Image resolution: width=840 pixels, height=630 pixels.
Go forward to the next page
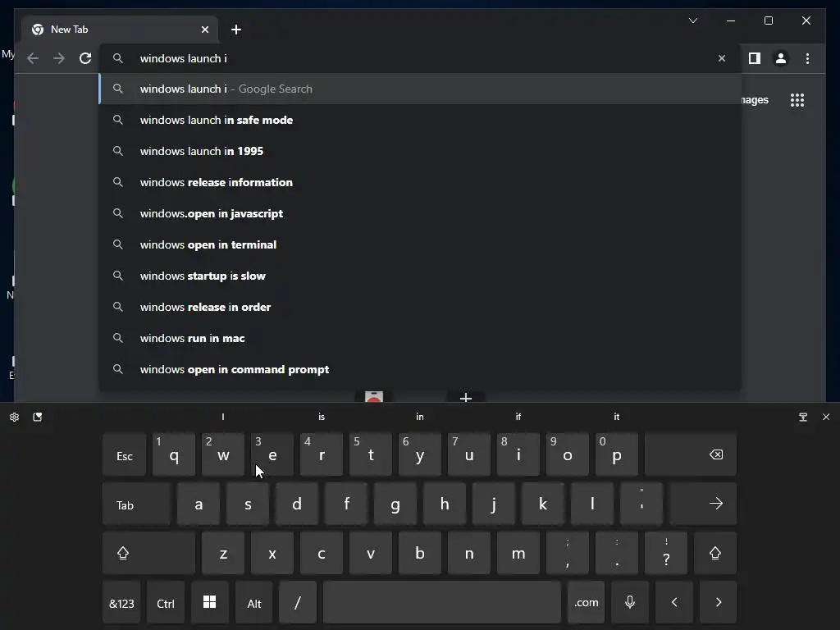pyautogui.click(x=59, y=58)
